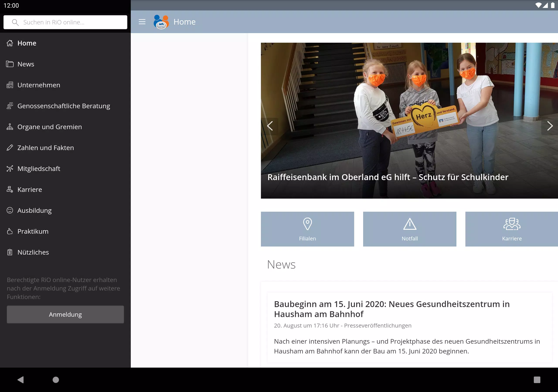Show next slide with right chevron
The image size is (558, 392).
550,126
